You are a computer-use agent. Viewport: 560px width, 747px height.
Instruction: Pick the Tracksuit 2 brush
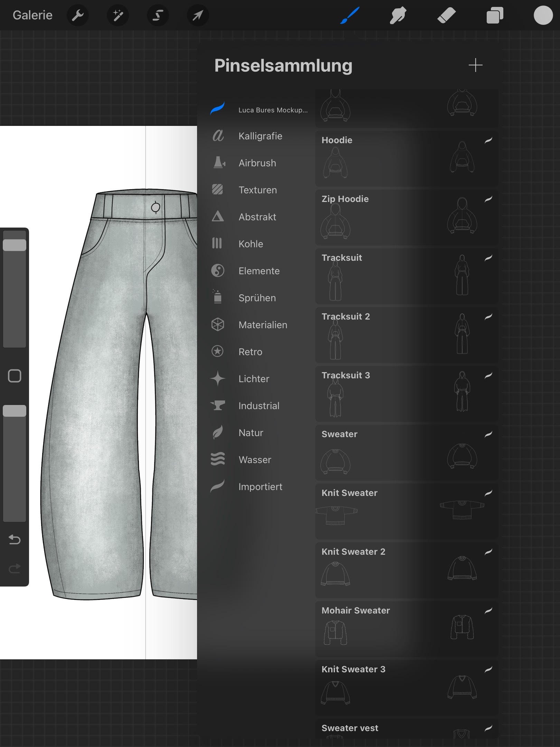pos(407,335)
